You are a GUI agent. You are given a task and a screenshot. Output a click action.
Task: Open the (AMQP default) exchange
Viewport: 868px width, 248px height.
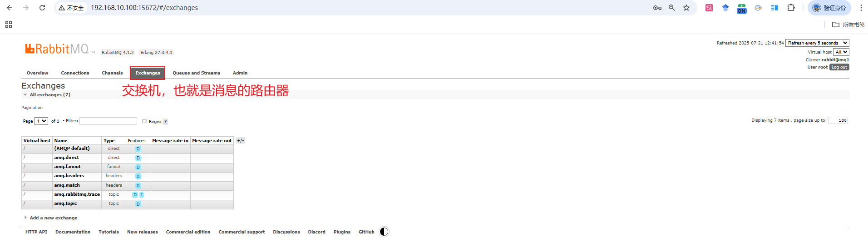72,149
